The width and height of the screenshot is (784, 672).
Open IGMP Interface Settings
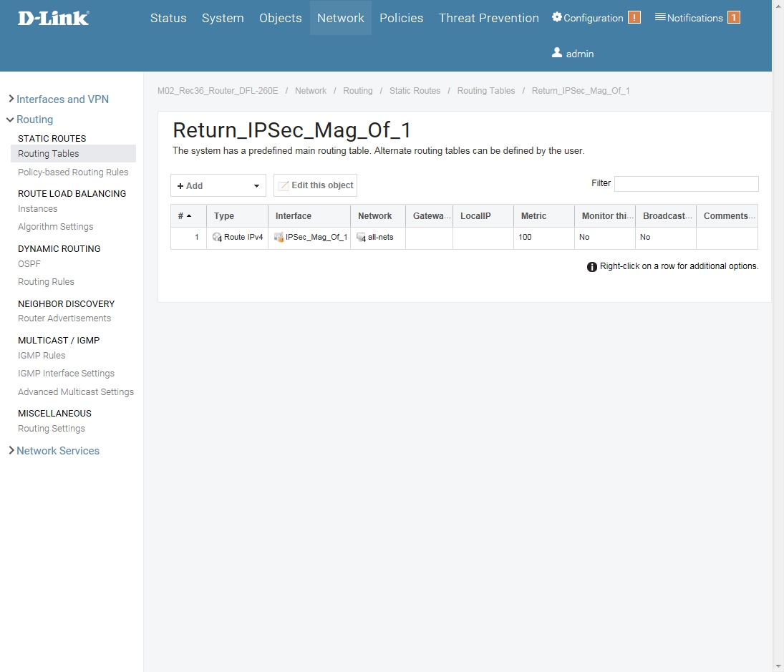66,374
